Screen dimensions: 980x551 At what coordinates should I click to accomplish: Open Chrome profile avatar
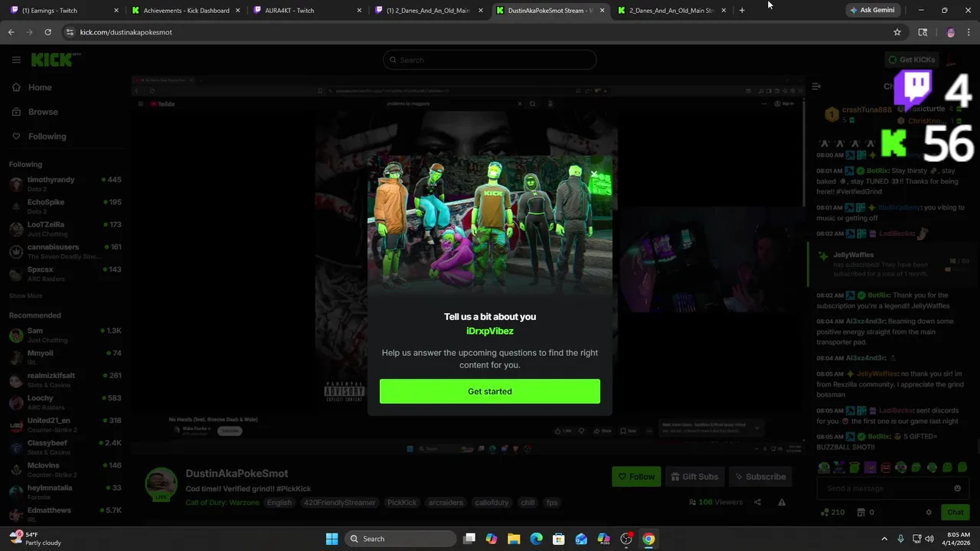point(951,32)
